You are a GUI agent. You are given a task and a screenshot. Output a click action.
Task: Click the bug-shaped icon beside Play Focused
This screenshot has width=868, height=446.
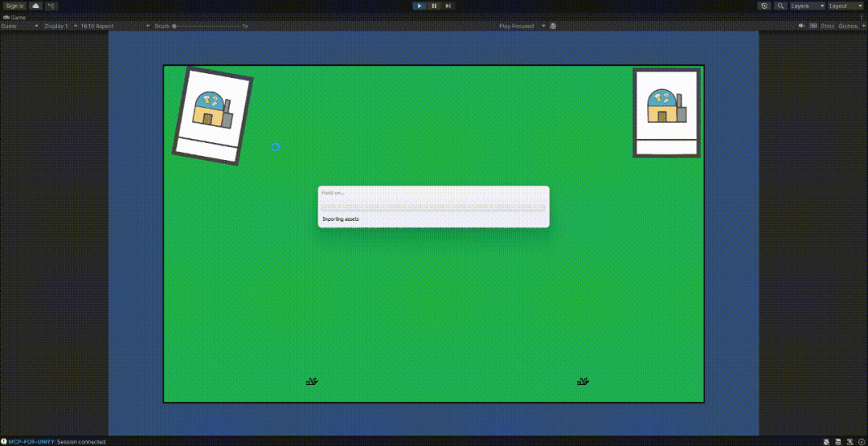click(x=553, y=26)
